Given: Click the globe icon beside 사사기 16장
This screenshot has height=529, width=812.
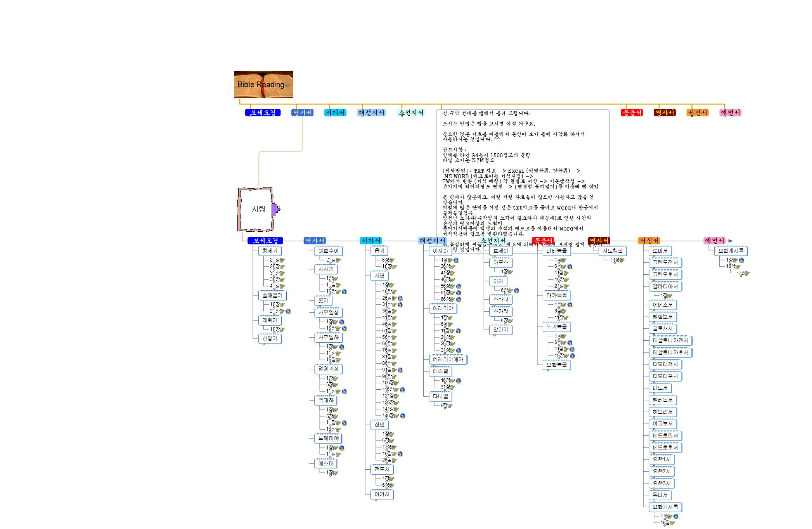Looking at the screenshot, I should click(344, 291).
